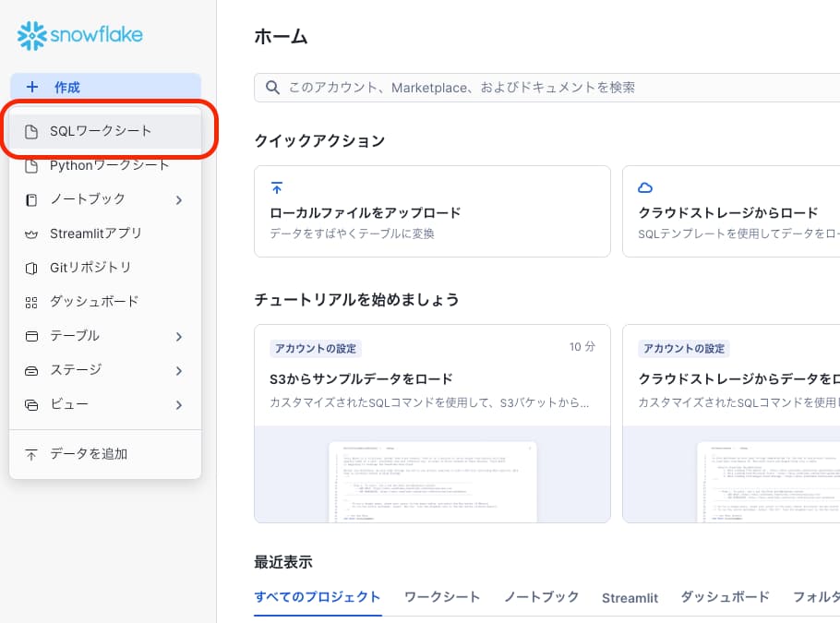Click the データを追加 upload icon
This screenshot has width=840, height=623.
[x=31, y=455]
